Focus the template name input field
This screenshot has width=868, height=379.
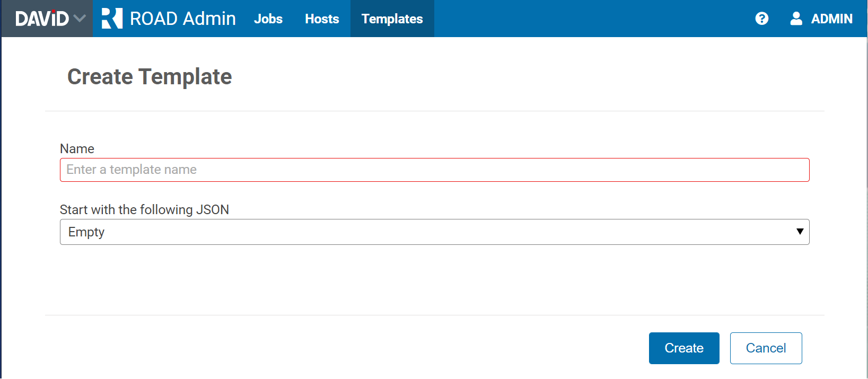point(434,170)
